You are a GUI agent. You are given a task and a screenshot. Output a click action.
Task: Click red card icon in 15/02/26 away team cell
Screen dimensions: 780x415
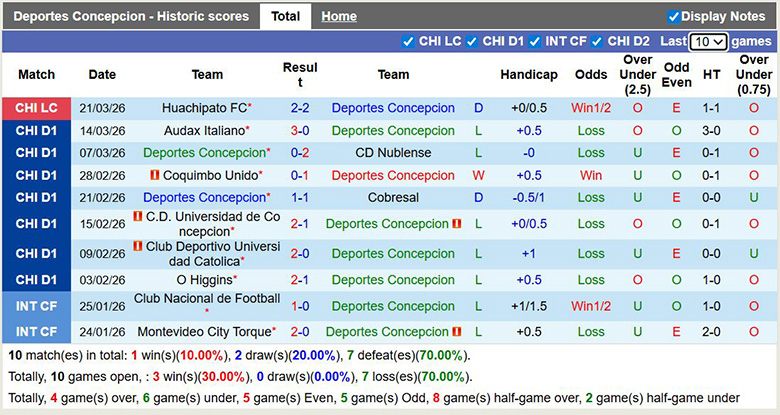tap(456, 224)
